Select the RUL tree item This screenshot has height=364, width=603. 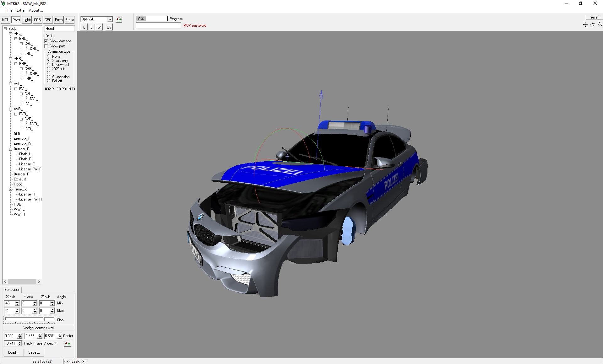[x=17, y=204]
